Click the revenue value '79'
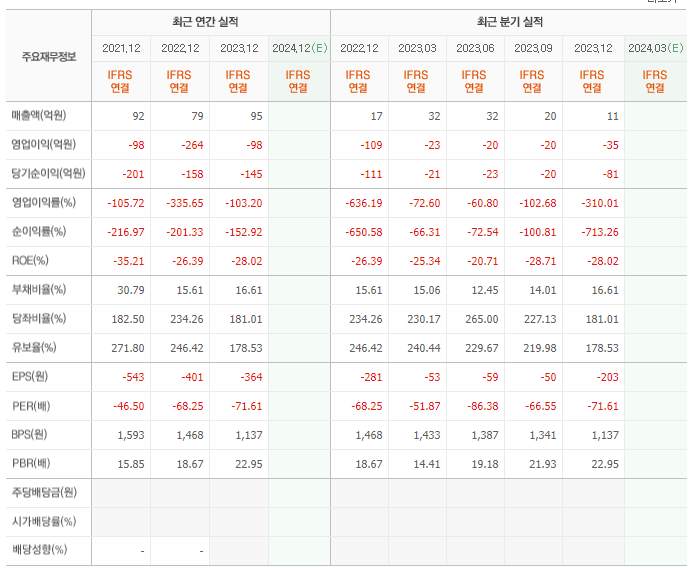The width and height of the screenshot is (689, 568). point(197,116)
